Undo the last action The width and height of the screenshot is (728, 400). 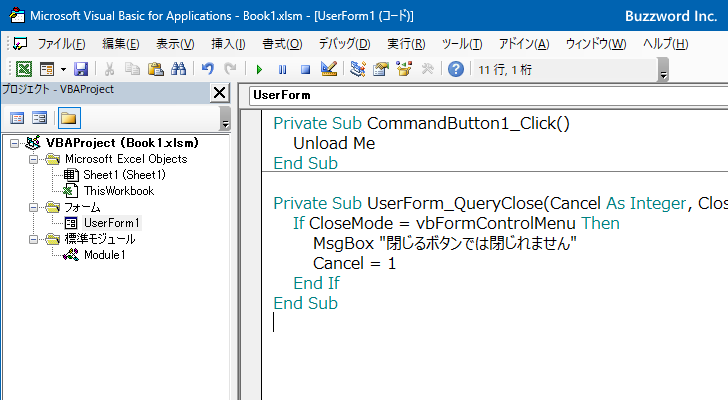point(208,69)
